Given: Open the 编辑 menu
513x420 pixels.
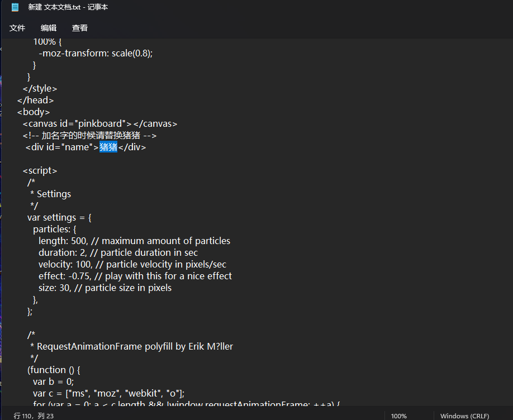Looking at the screenshot, I should (x=49, y=28).
